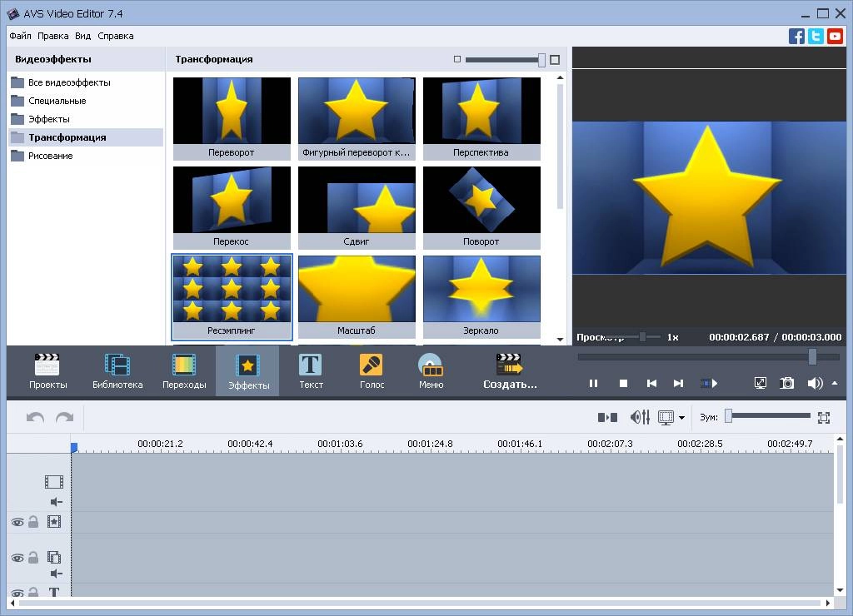Open the Facebook page icon
Viewport: 853px width, 616px height.
796,37
